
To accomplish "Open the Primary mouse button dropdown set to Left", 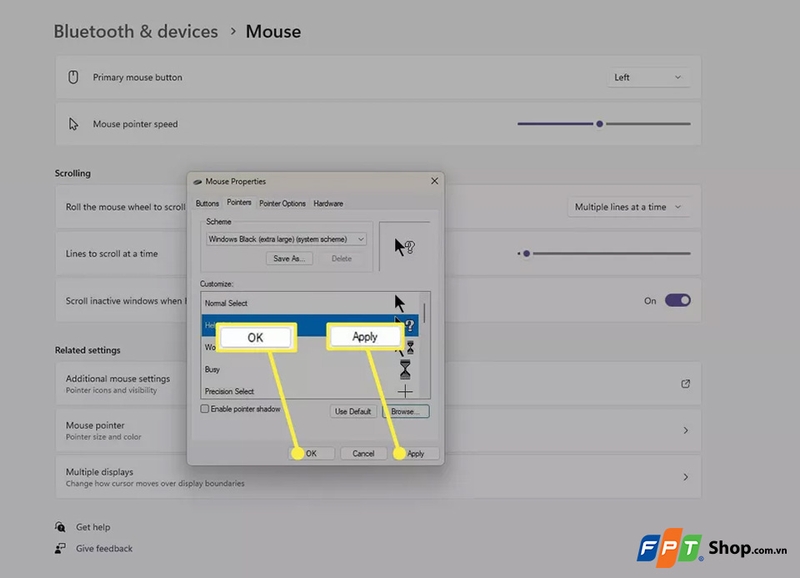I will coord(648,78).
